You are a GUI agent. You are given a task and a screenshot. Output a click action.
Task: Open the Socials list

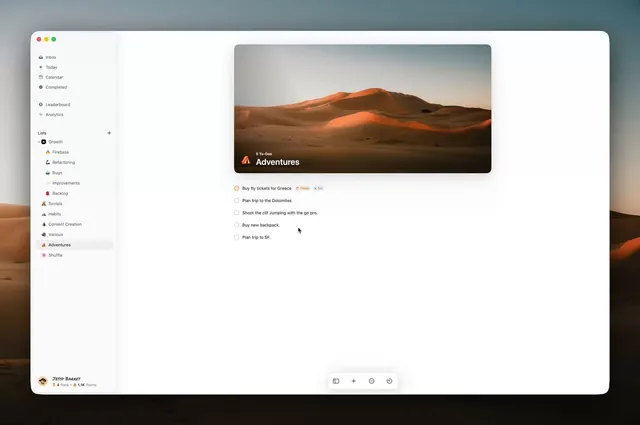click(52, 203)
